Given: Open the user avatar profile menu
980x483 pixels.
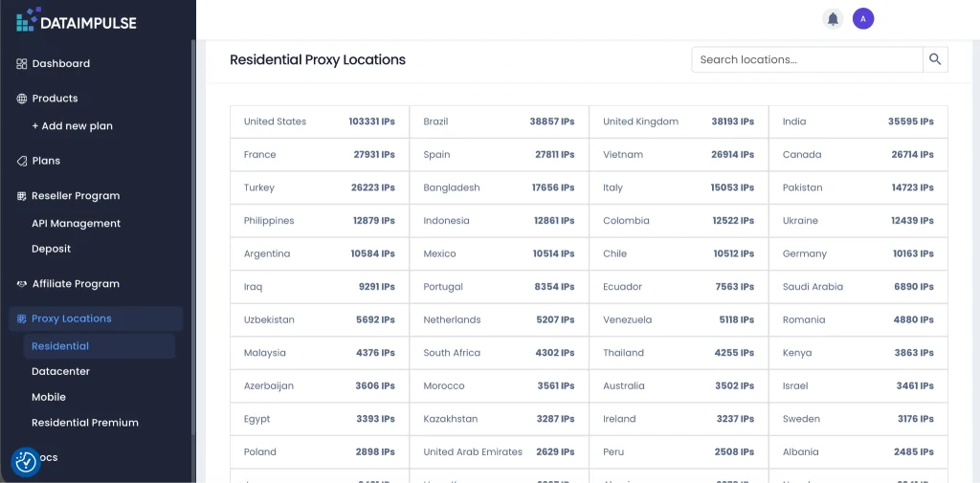Looking at the screenshot, I should click(863, 19).
